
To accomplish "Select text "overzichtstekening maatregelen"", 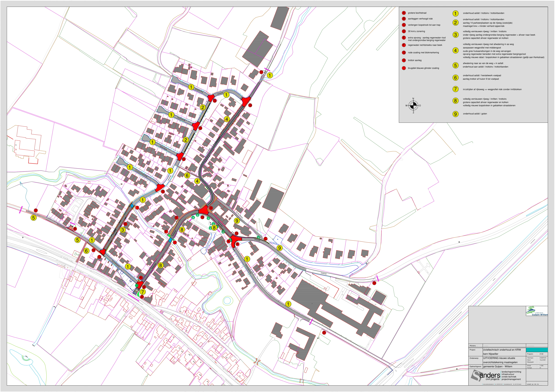I will 500,362.
